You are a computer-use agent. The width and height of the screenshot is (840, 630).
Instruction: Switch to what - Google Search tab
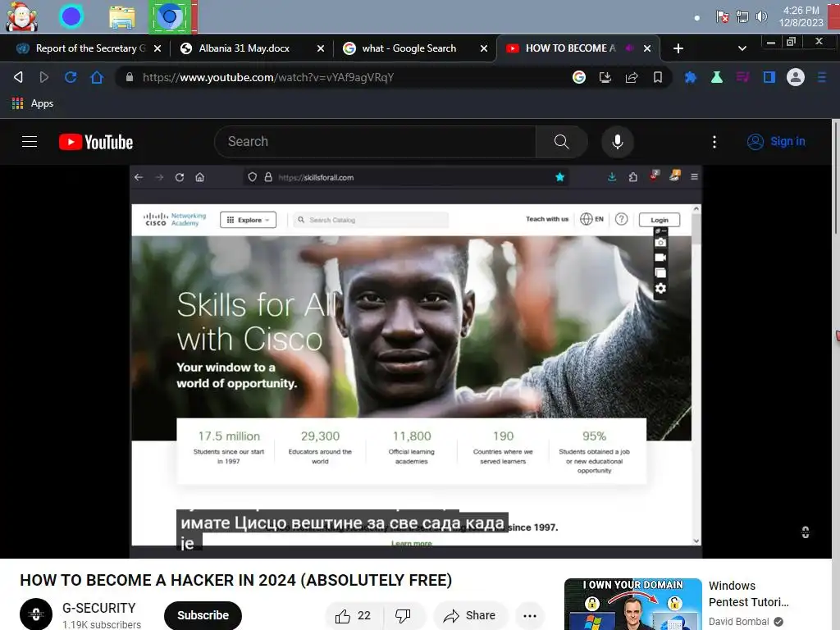409,48
